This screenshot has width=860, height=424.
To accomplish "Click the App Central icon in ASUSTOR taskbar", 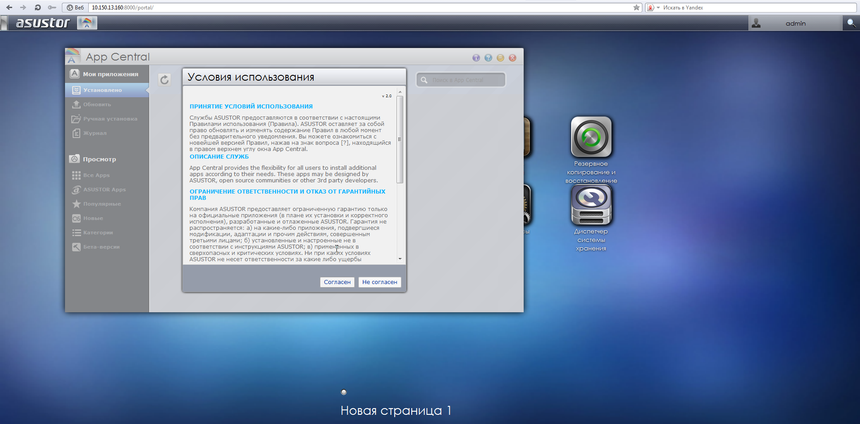I will [89, 22].
